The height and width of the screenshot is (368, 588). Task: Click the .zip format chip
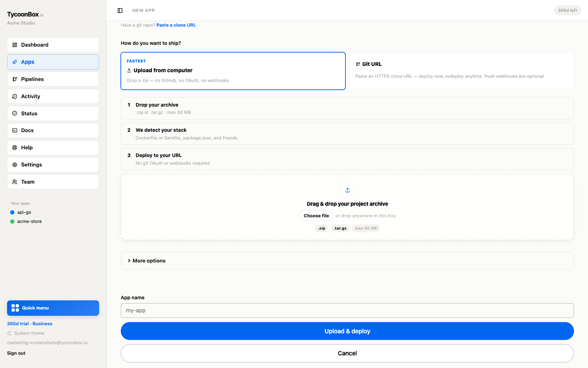pyautogui.click(x=322, y=228)
